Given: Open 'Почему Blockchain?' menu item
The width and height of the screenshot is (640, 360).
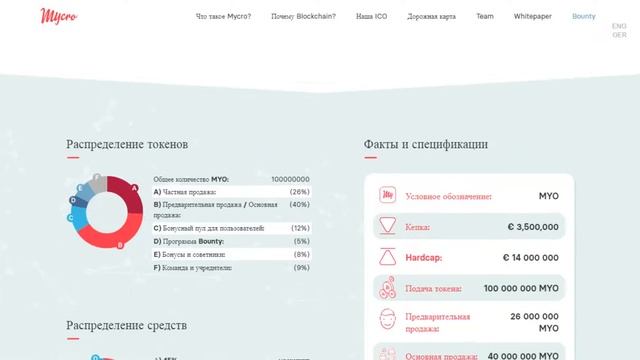Looking at the screenshot, I should 303,16.
